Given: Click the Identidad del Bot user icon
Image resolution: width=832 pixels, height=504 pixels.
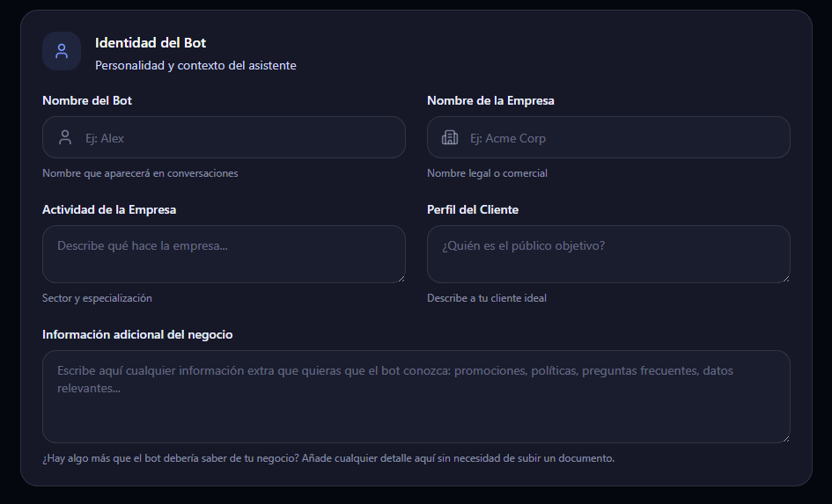Looking at the screenshot, I should click(x=62, y=51).
